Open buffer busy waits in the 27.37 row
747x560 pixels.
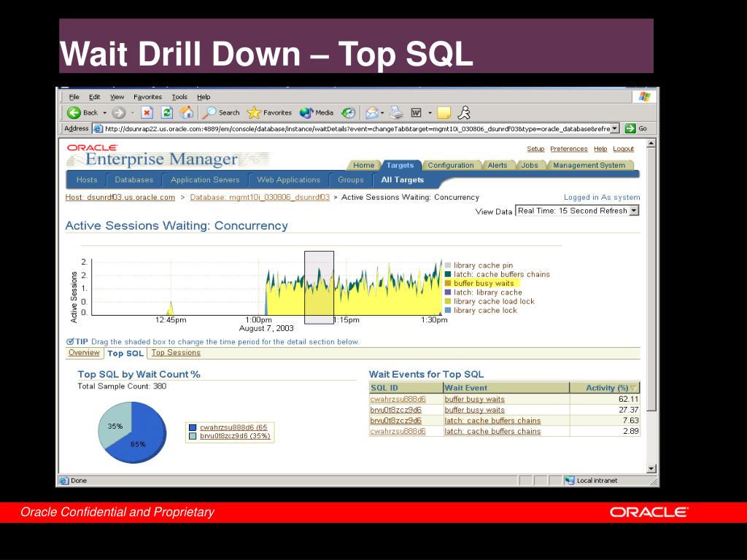click(x=474, y=410)
